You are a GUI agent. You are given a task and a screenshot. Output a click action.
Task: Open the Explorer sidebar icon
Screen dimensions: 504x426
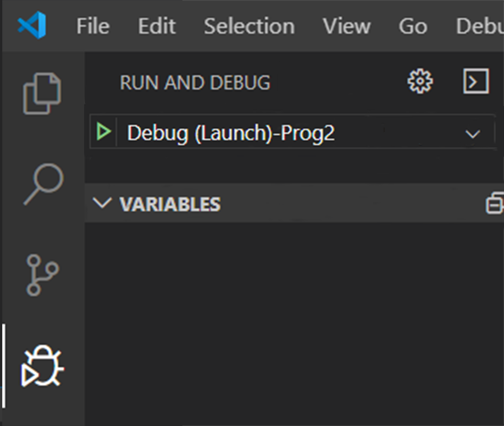[x=42, y=92]
